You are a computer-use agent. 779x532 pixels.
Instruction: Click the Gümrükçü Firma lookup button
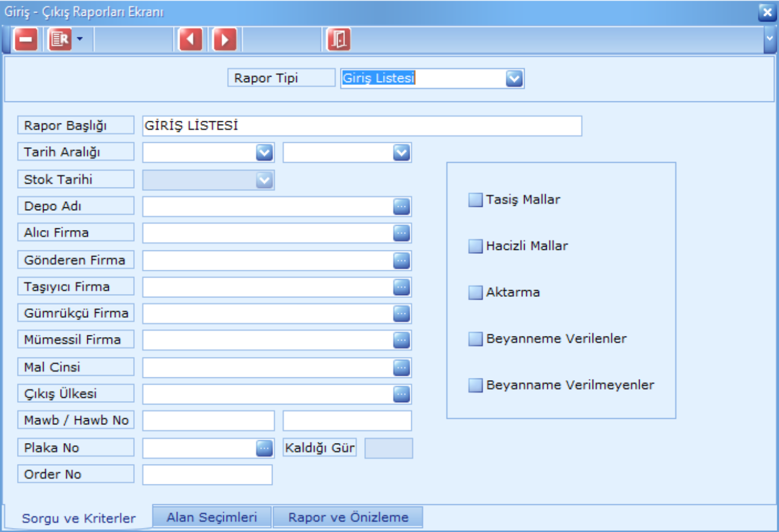pos(401,313)
